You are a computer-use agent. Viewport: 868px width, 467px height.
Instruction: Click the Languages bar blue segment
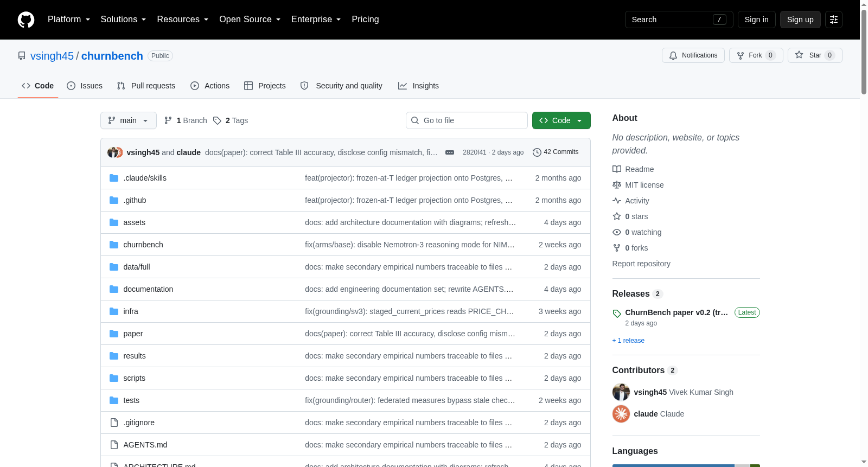tap(673, 465)
